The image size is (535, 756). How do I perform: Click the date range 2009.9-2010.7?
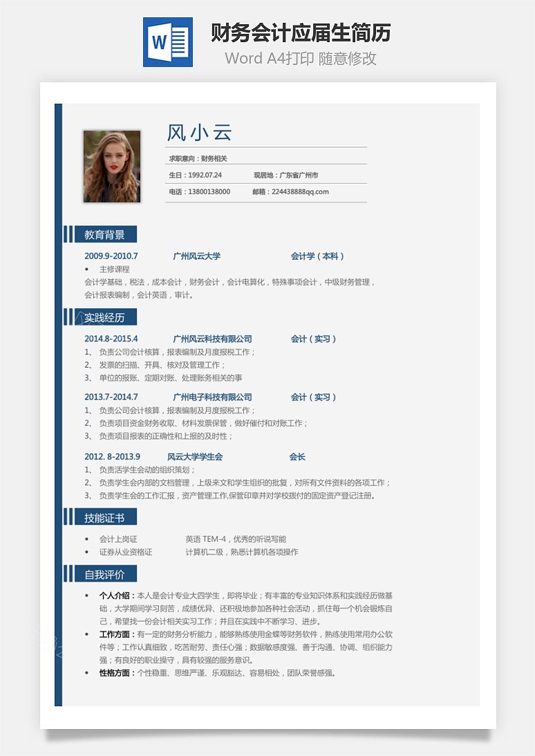click(x=111, y=256)
